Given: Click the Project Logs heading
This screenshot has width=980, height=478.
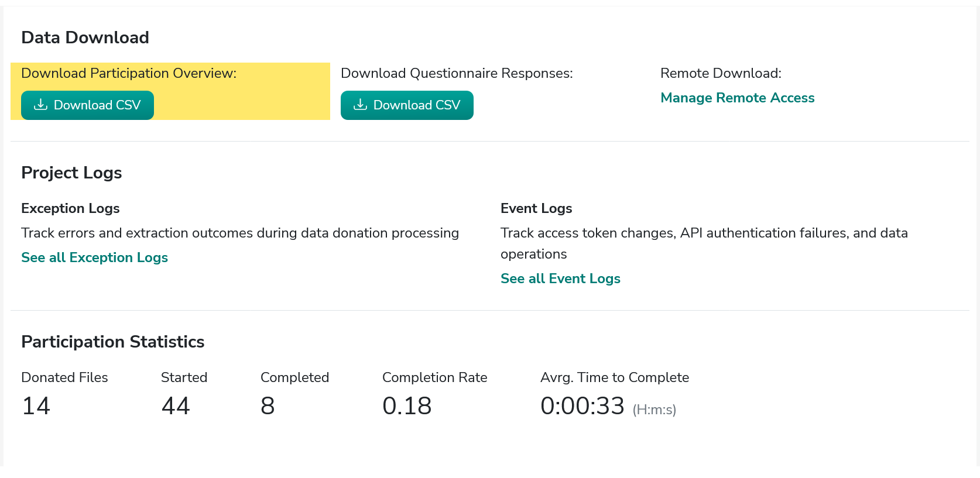Looking at the screenshot, I should (71, 173).
